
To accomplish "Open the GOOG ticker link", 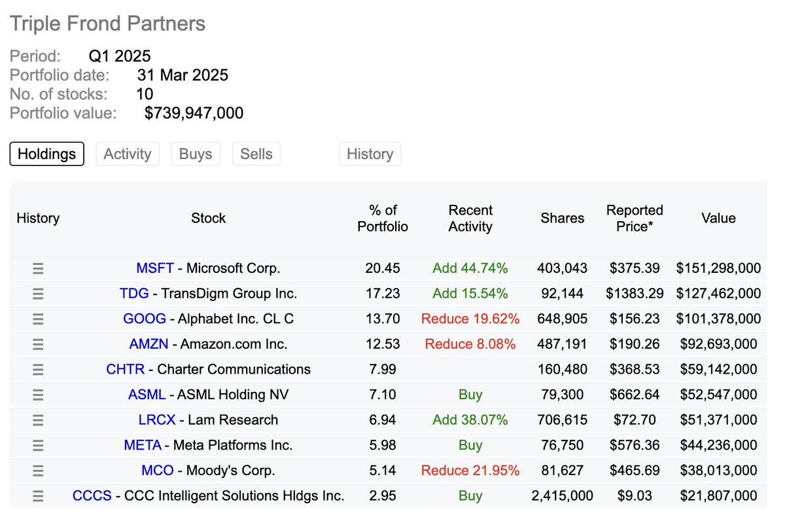I will [x=145, y=319].
